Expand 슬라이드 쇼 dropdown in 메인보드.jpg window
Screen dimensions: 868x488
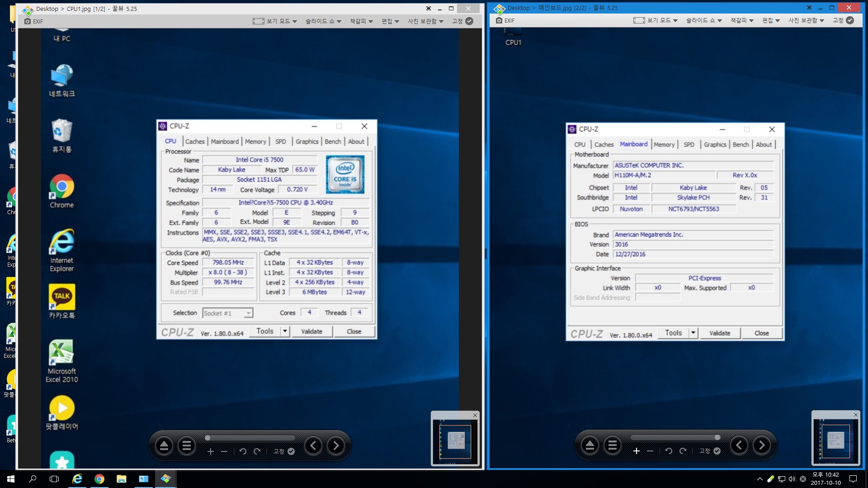pos(704,20)
